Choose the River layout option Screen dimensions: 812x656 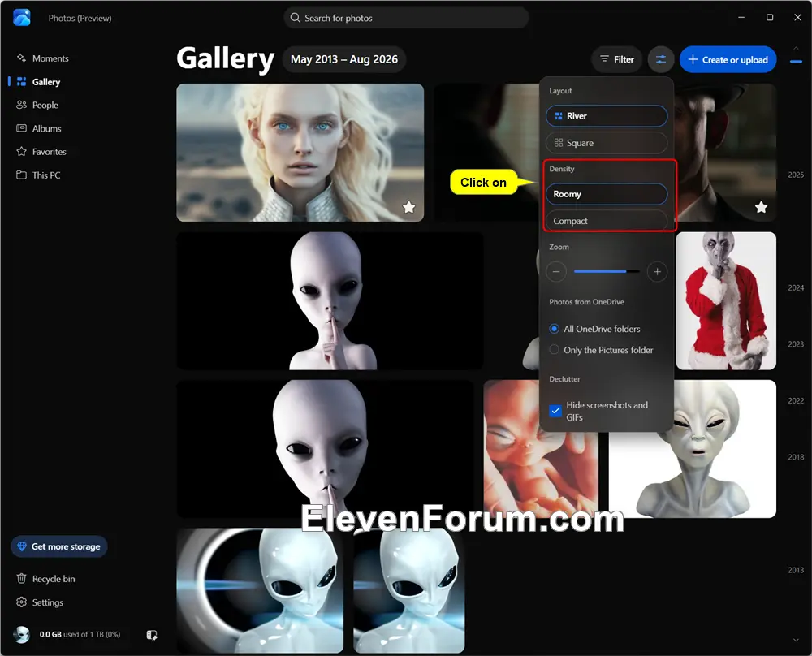[607, 116]
